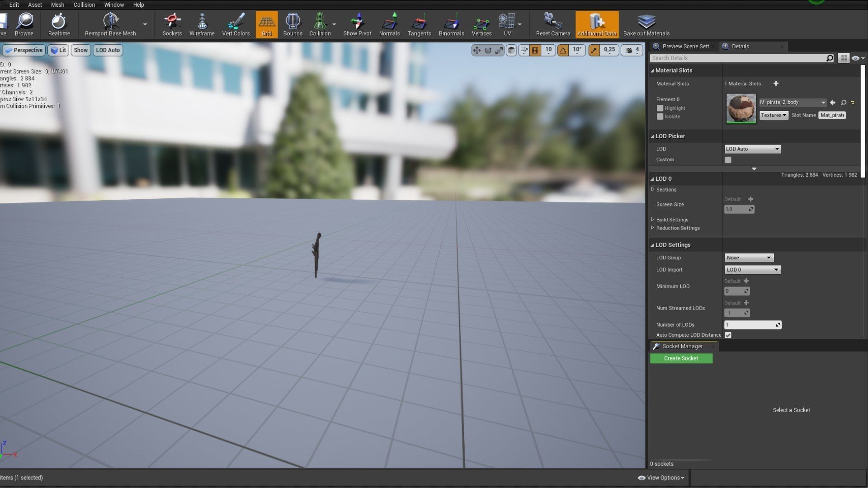Click the Perspective viewport button
Viewport: 868px width, 488px height.
pyautogui.click(x=24, y=50)
